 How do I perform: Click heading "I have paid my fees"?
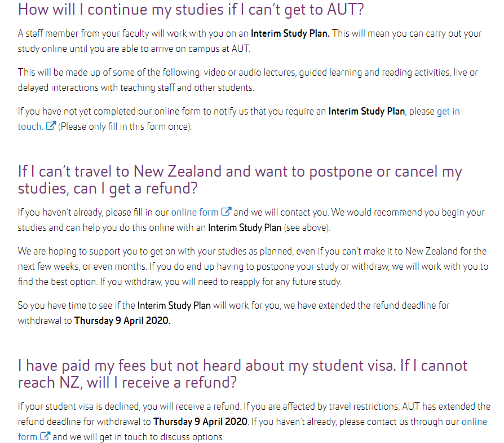(x=242, y=374)
